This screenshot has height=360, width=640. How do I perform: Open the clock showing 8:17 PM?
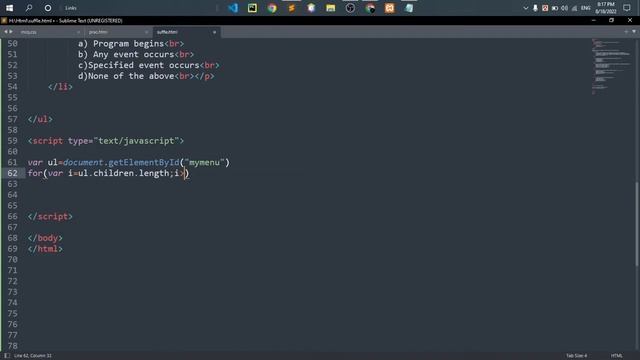(x=606, y=8)
